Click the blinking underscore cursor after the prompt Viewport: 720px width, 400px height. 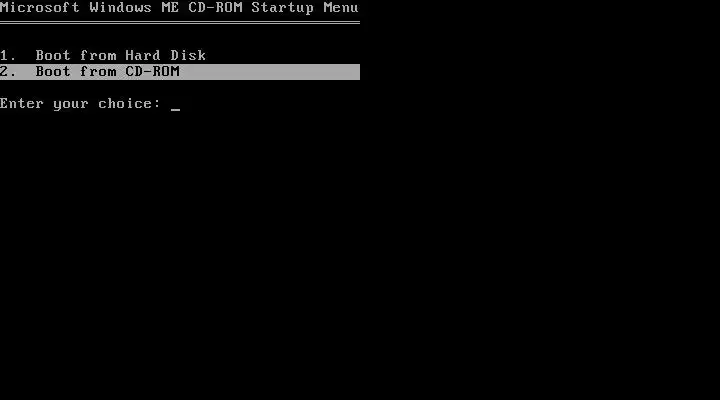click(175, 110)
